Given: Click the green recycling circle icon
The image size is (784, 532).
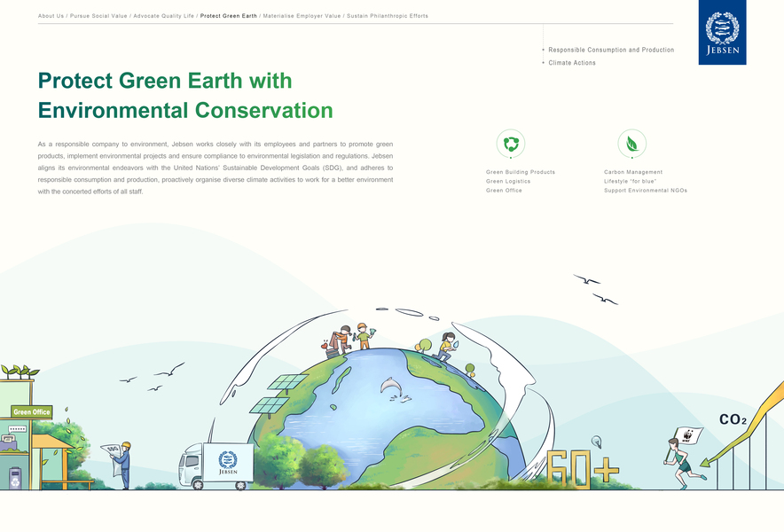Looking at the screenshot, I should 511,144.
